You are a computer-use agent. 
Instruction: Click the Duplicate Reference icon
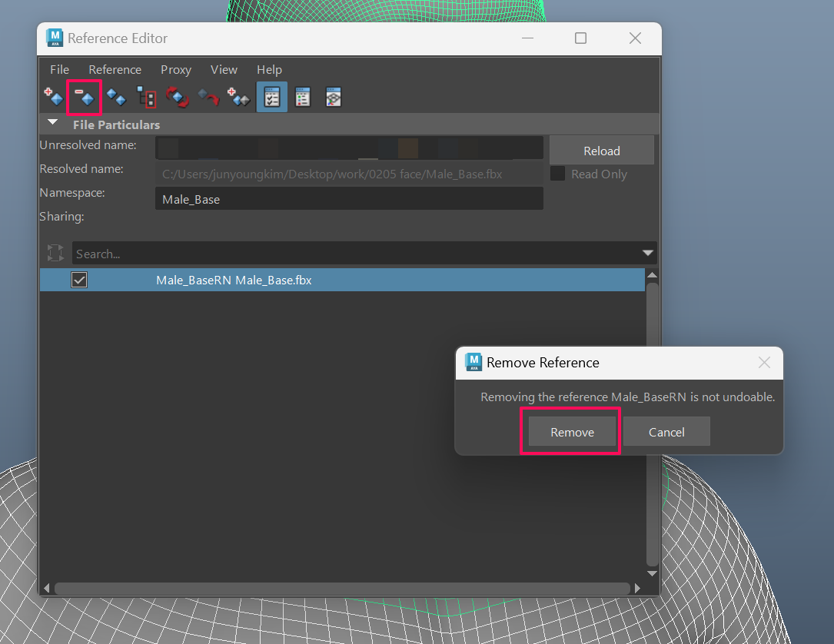[116, 97]
